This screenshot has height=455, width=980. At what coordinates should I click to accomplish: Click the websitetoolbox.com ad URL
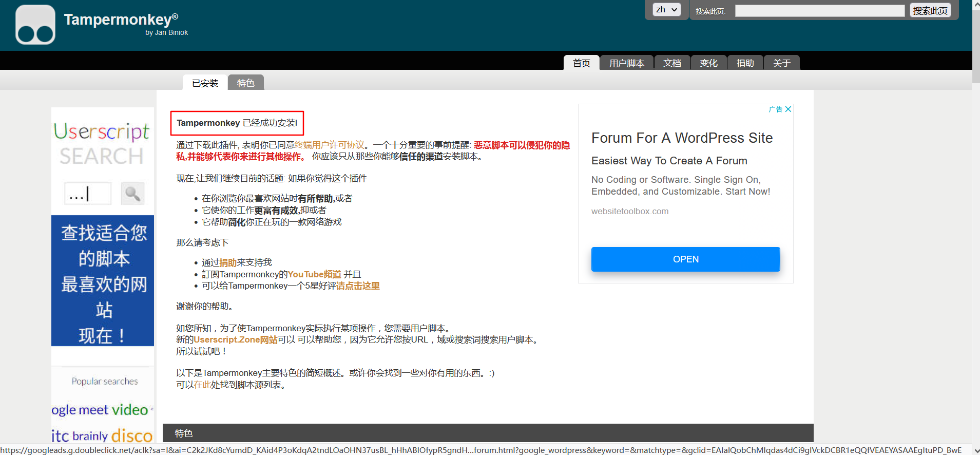[x=630, y=211]
